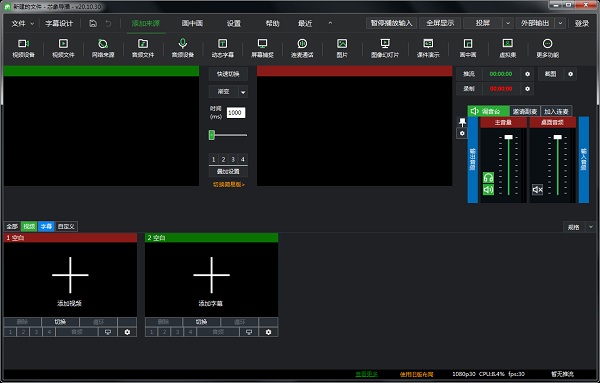600x383 pixels.
Task: Open the 投屏 dropdown arrow
Action: [508, 23]
